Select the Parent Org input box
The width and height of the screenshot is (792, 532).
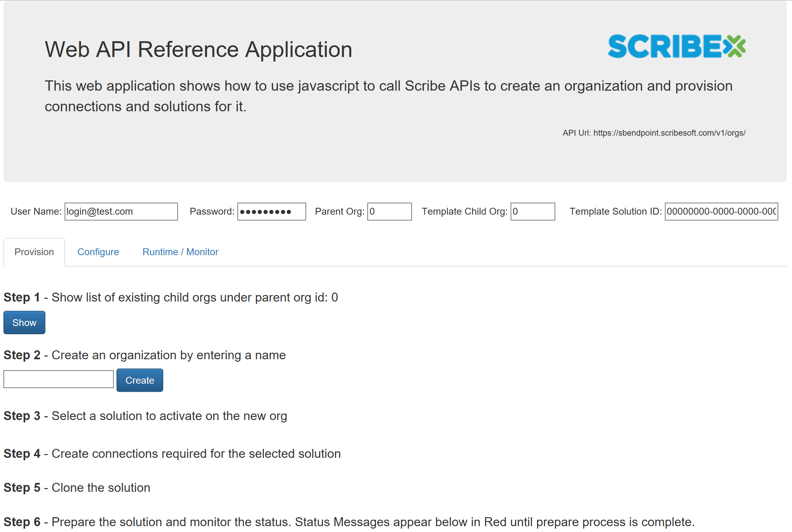point(390,212)
